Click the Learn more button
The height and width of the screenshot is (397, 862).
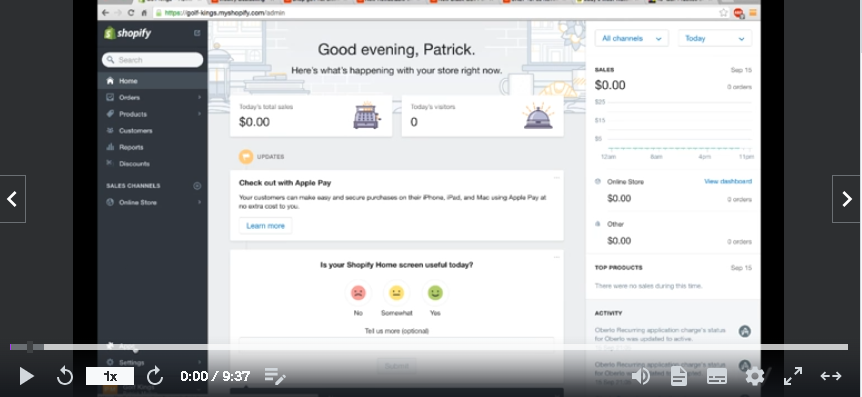pos(266,225)
